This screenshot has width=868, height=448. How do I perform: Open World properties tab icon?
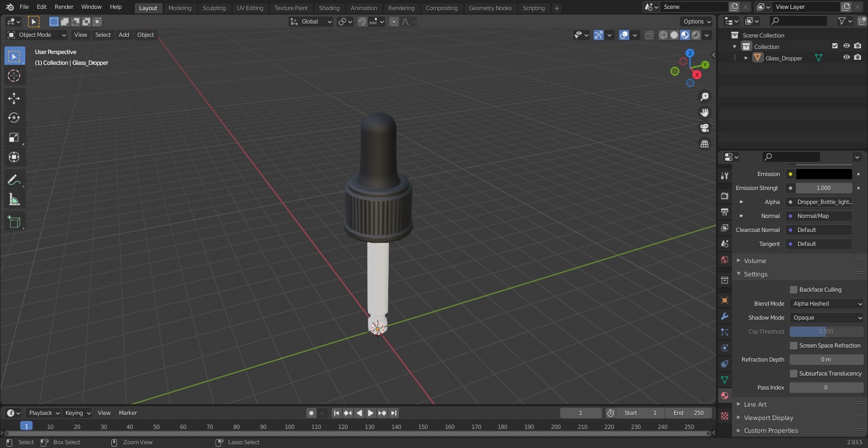[x=724, y=259]
